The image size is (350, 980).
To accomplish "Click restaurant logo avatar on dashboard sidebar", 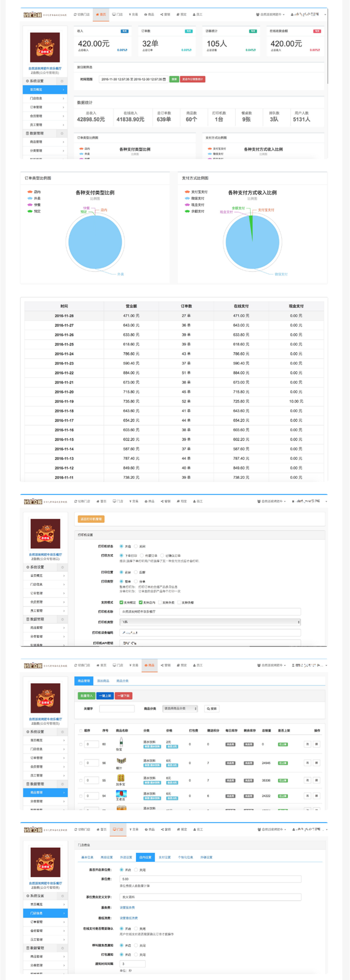I will (x=45, y=47).
